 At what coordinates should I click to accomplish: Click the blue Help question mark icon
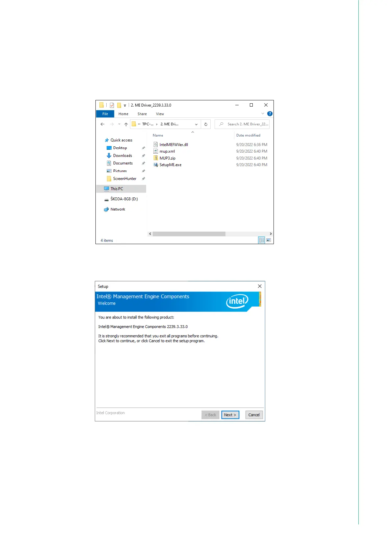pyautogui.click(x=270, y=114)
